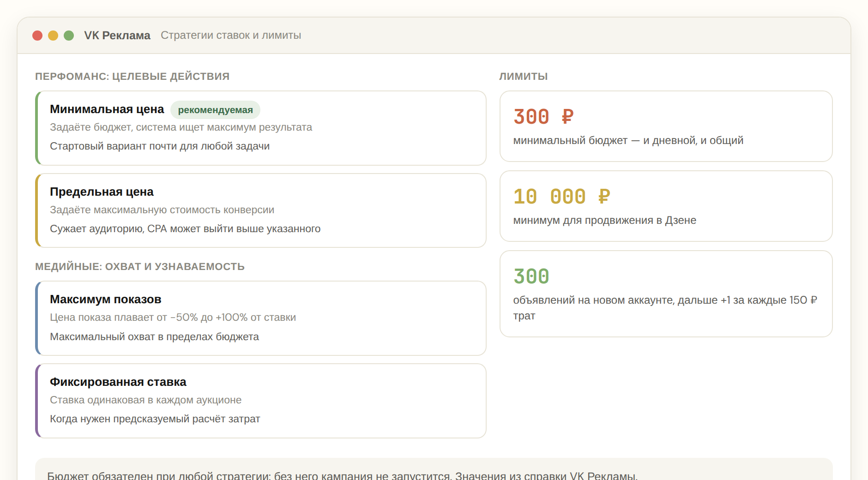Click the note "Стартовый вариант почти для любой задачи"
The width and height of the screenshot is (868, 480).
[x=160, y=146]
